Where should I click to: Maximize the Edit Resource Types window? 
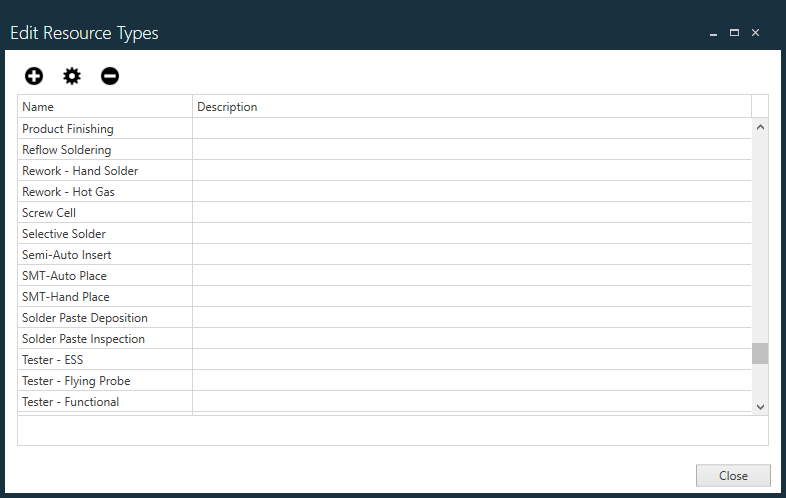(x=734, y=33)
